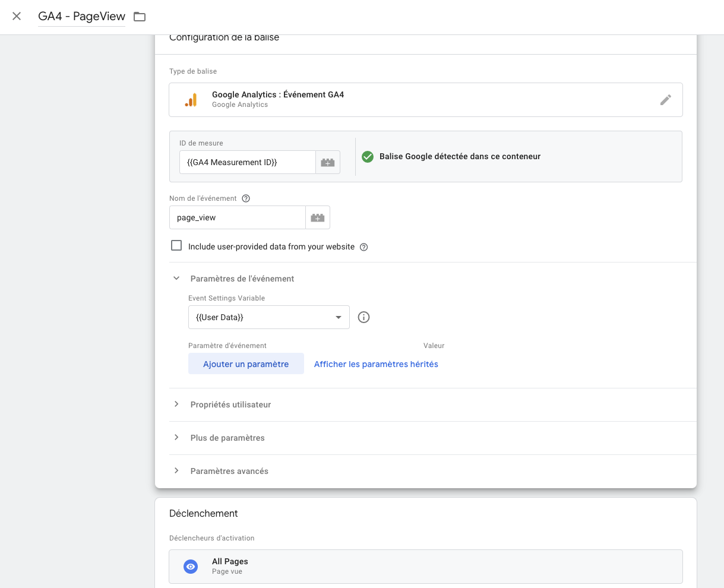Image resolution: width=724 pixels, height=588 pixels.
Task: Click the Google Analytics bar chart logo
Action: click(x=191, y=100)
